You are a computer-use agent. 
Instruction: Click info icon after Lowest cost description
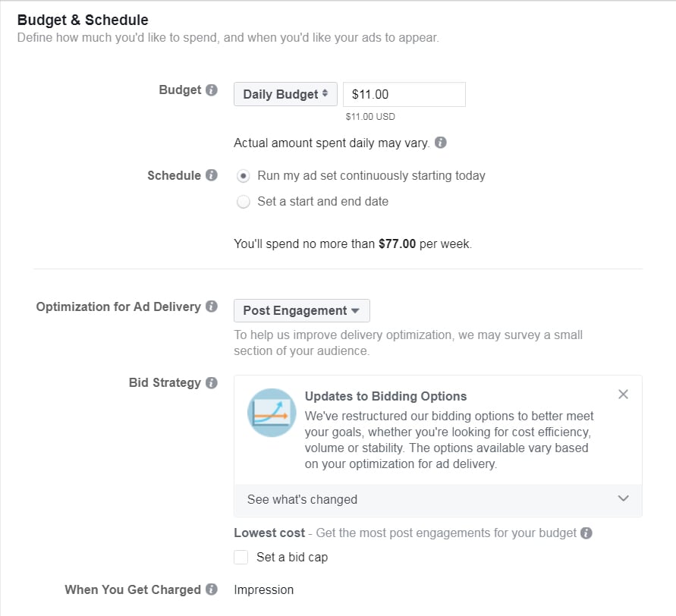pyautogui.click(x=586, y=533)
